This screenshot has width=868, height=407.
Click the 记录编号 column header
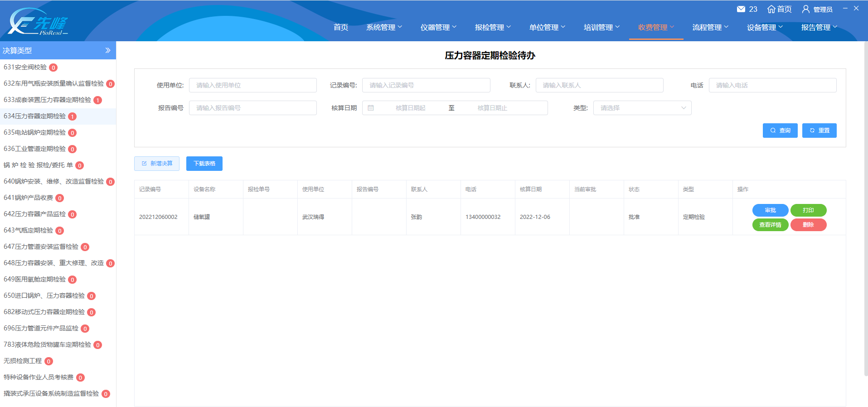pyautogui.click(x=161, y=189)
